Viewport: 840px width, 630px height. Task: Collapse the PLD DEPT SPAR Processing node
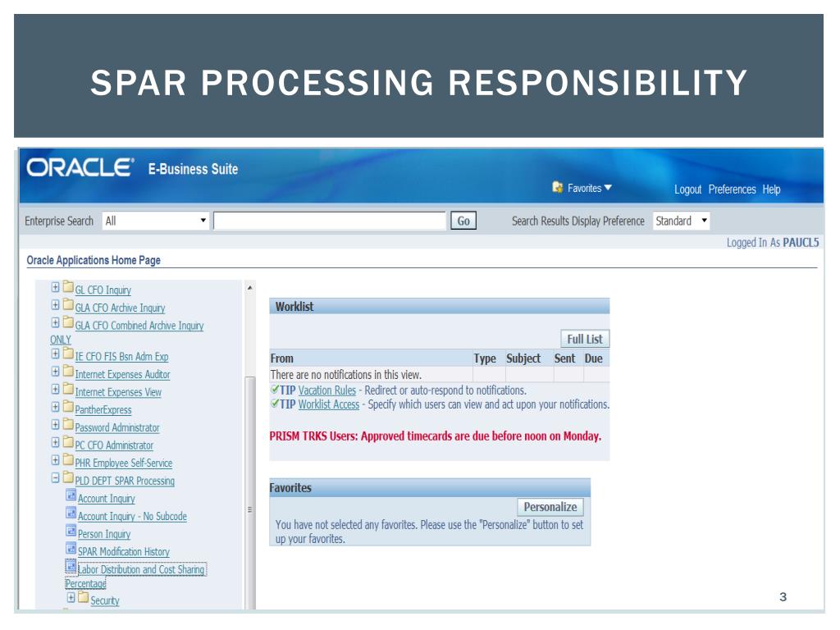point(55,477)
